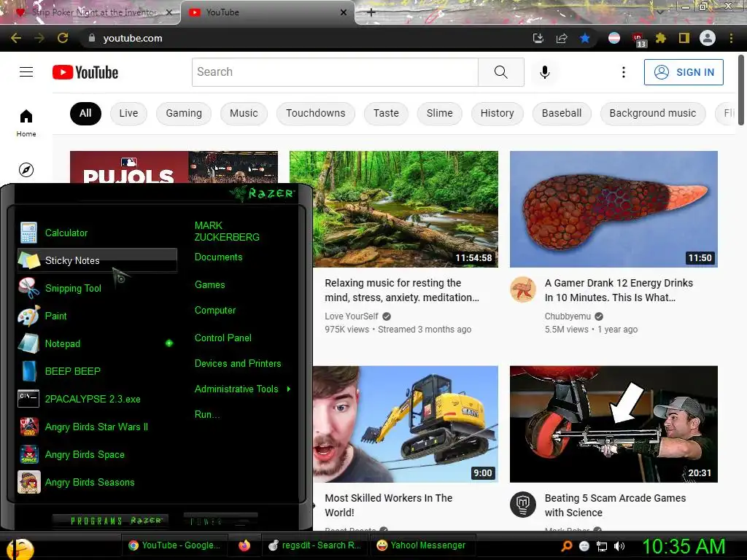Click the share page icon

pos(562,38)
